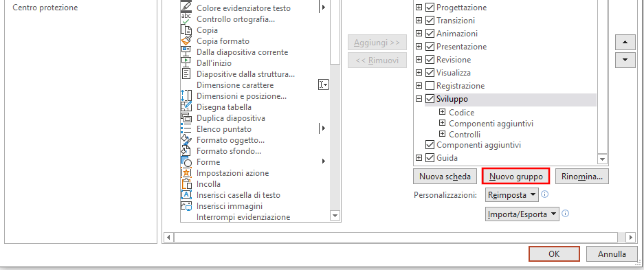The image size is (644, 270).
Task: Click the Nuova scheda button
Action: pos(445,177)
